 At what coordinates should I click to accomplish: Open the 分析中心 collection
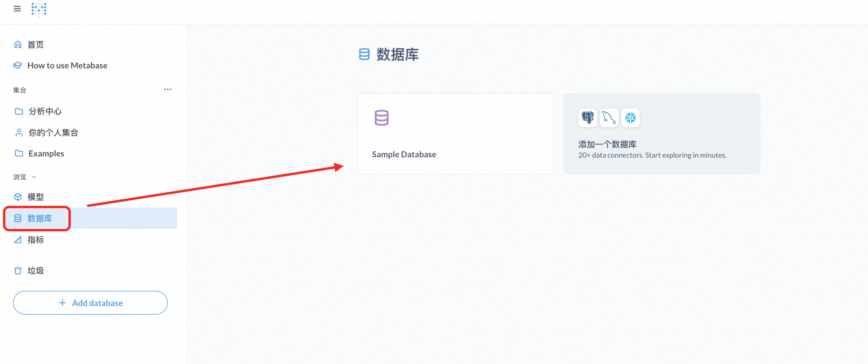coord(45,111)
